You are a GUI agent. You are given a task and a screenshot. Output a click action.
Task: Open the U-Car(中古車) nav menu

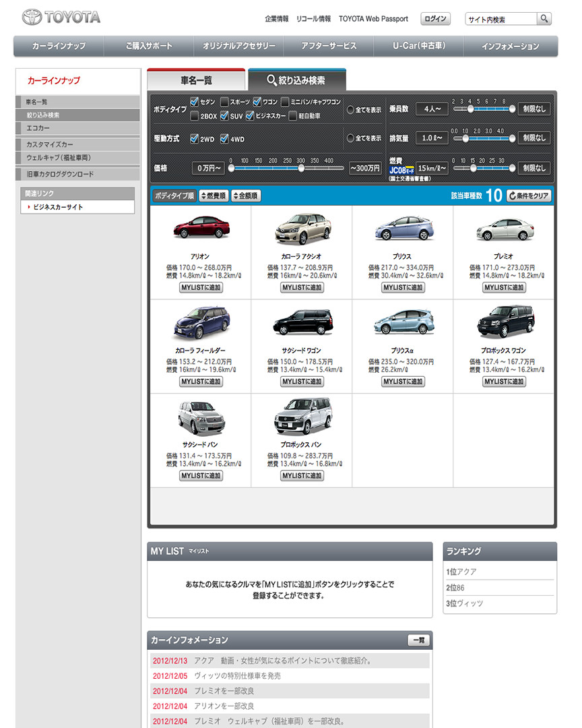click(x=419, y=46)
